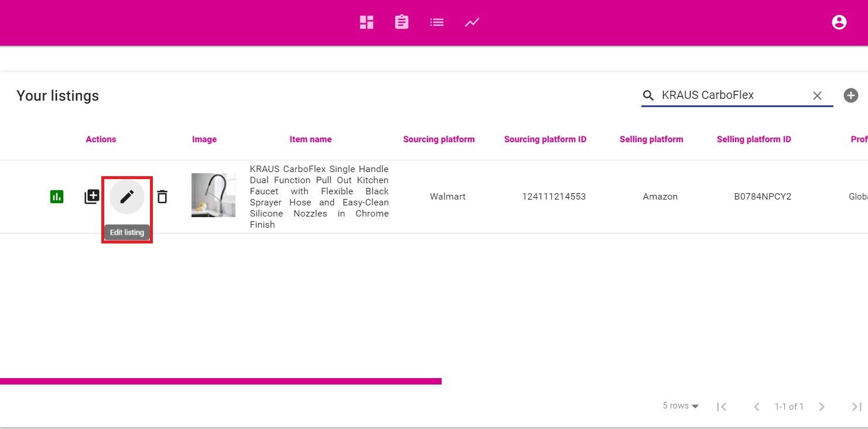Viewport: 868px width, 429px height.
Task: Delete the KRAUS CarboFlex listing
Action: [162, 197]
